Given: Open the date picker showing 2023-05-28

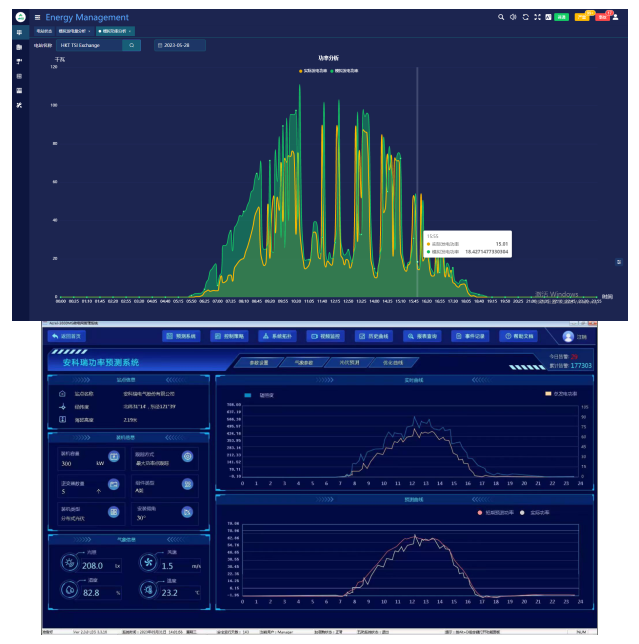Looking at the screenshot, I should point(180,45).
